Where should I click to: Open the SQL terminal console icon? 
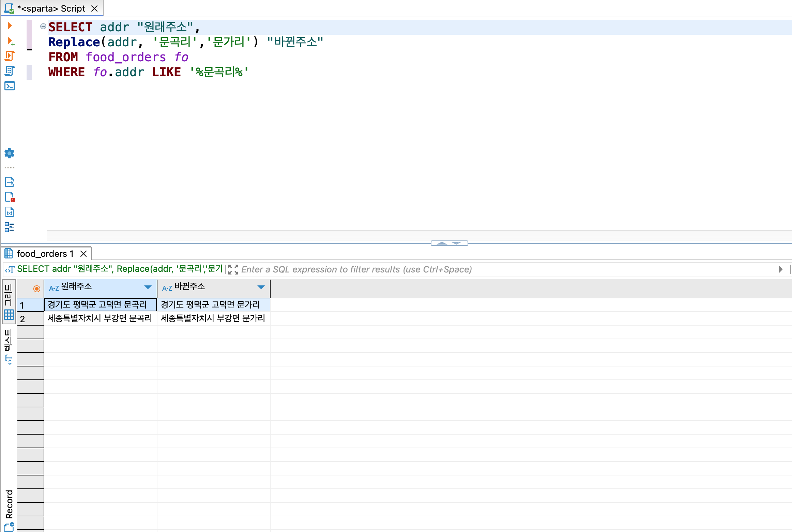[10, 86]
